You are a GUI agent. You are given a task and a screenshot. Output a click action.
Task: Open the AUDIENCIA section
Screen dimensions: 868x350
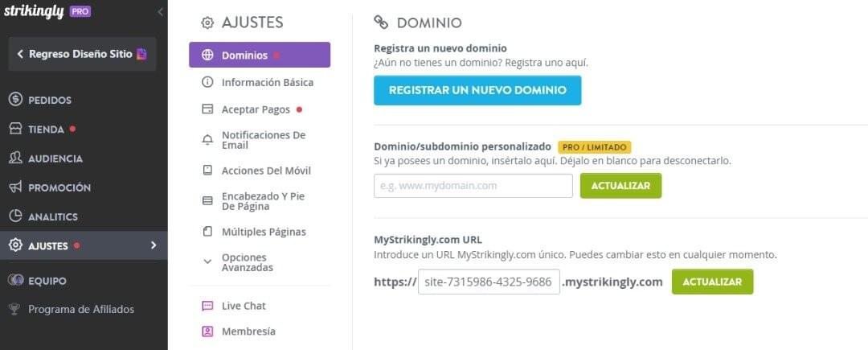(x=55, y=159)
